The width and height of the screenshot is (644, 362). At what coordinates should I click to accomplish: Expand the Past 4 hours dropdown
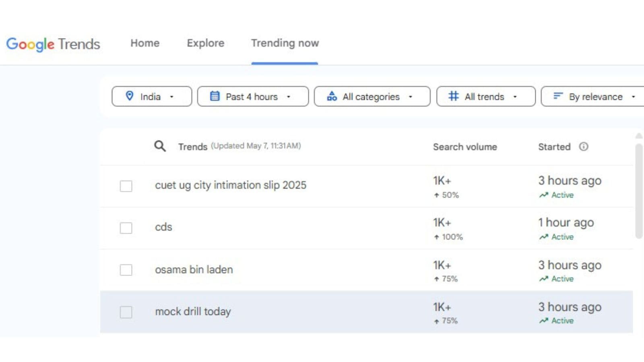(x=253, y=97)
